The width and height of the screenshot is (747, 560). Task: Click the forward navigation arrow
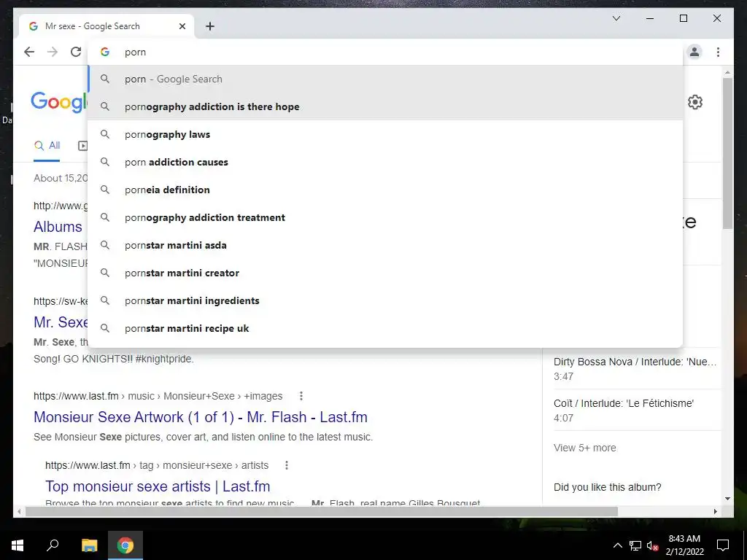click(53, 52)
